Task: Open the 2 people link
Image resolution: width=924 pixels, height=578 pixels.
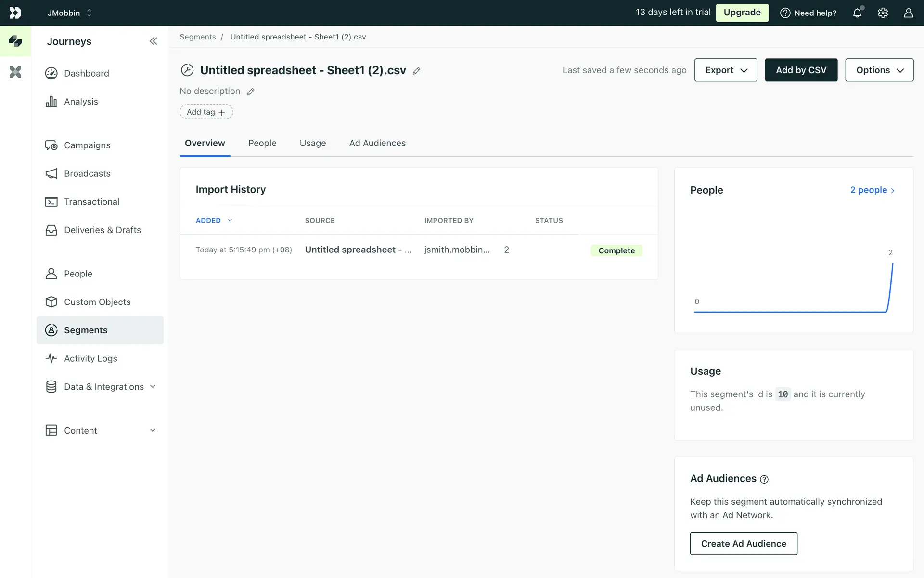Action: point(872,190)
